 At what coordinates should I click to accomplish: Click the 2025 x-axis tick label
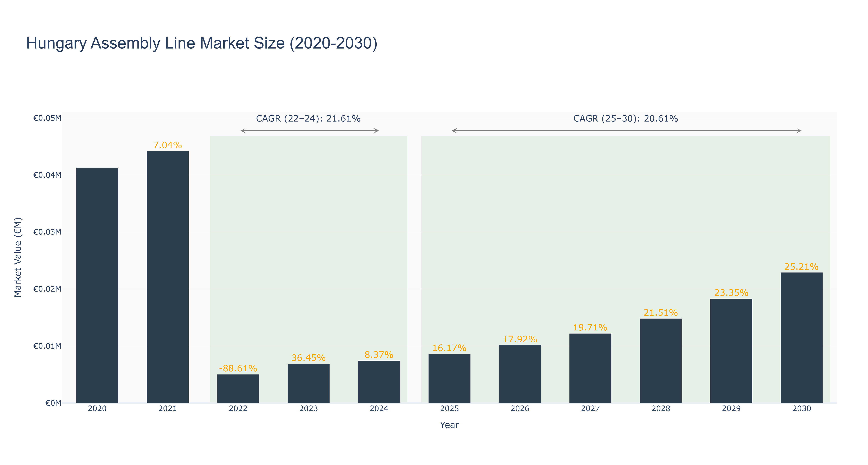(x=449, y=409)
